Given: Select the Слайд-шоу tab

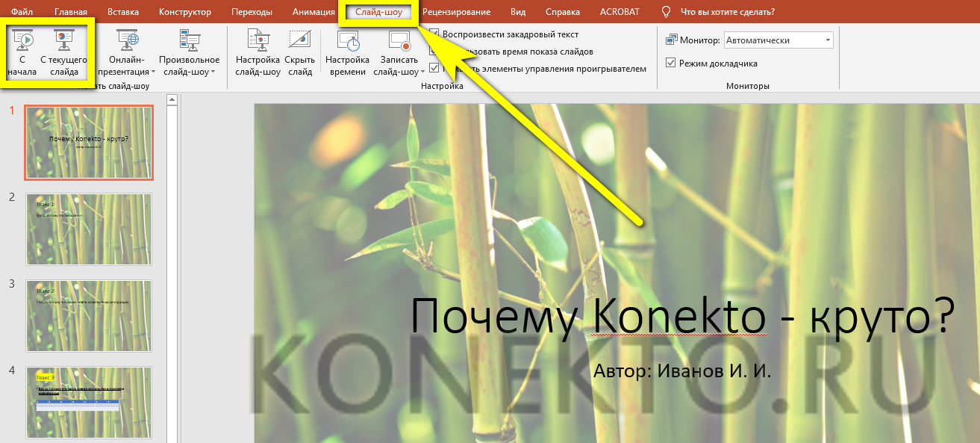Looking at the screenshot, I should coord(379,12).
